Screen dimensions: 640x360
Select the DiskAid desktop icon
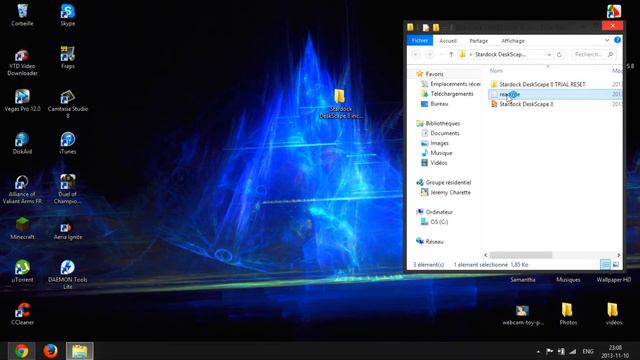pos(22,143)
